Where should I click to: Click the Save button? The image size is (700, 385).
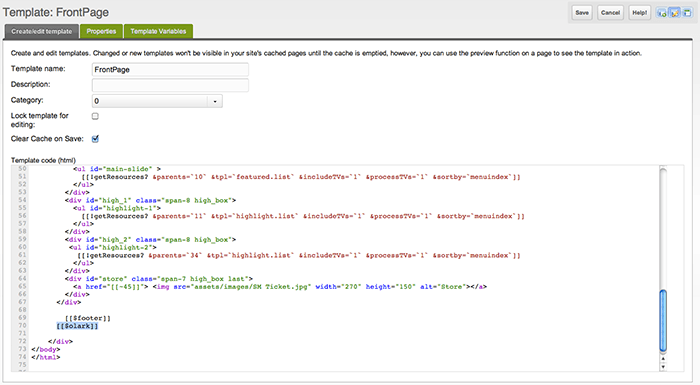coord(582,13)
